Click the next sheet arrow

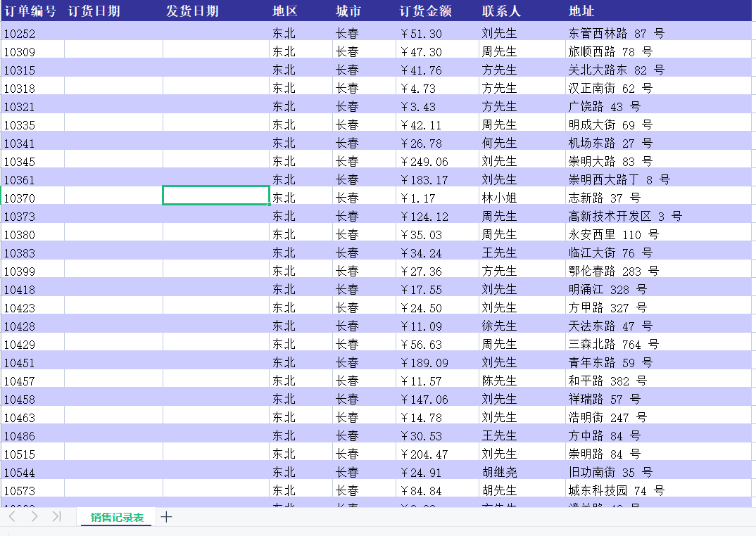pos(34,517)
